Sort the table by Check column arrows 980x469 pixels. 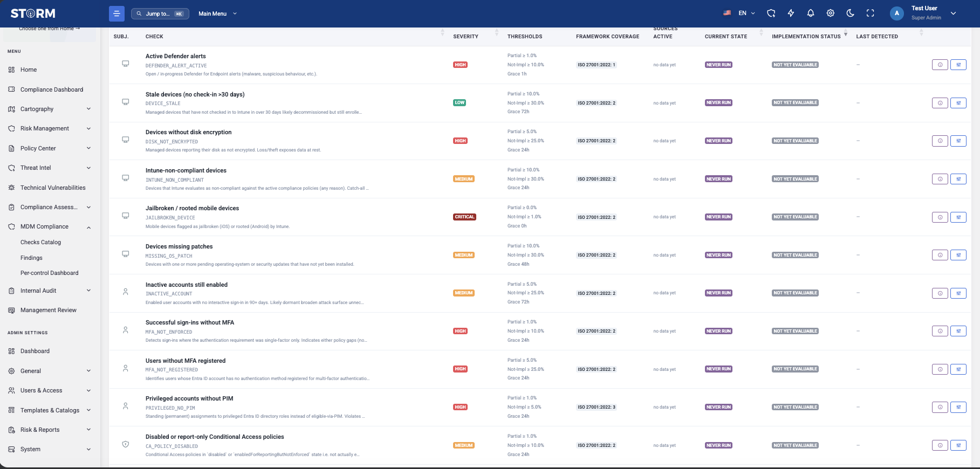coord(442,33)
